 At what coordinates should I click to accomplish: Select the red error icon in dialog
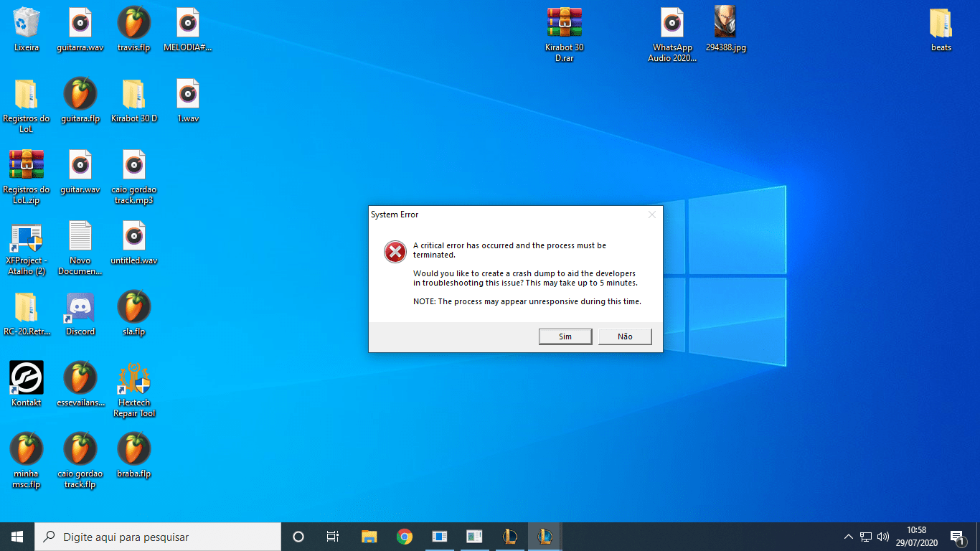[395, 251]
